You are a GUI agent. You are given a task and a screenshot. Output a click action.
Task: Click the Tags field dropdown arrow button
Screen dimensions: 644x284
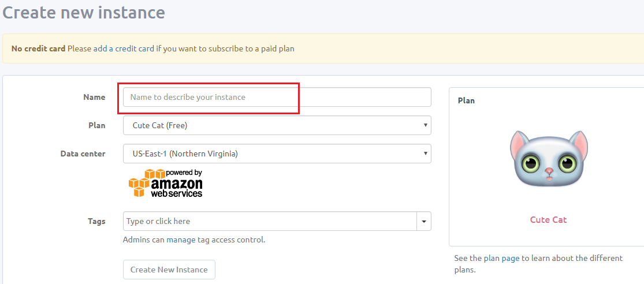(x=424, y=221)
